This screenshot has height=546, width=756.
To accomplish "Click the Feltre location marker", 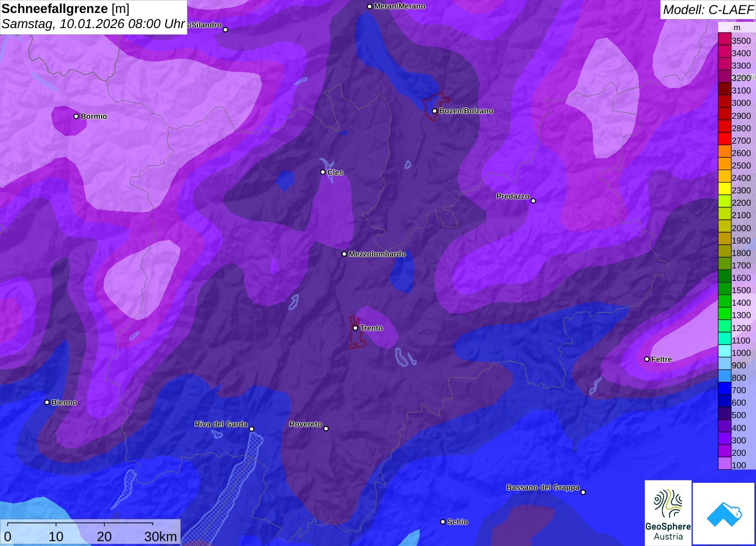I will pos(647,359).
